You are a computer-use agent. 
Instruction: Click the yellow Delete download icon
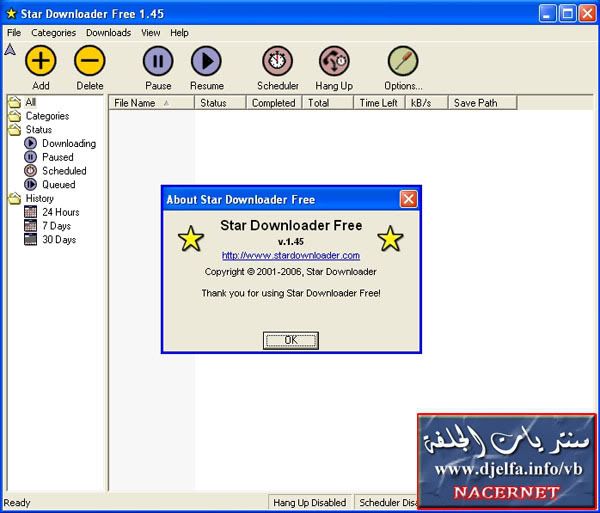(90, 60)
